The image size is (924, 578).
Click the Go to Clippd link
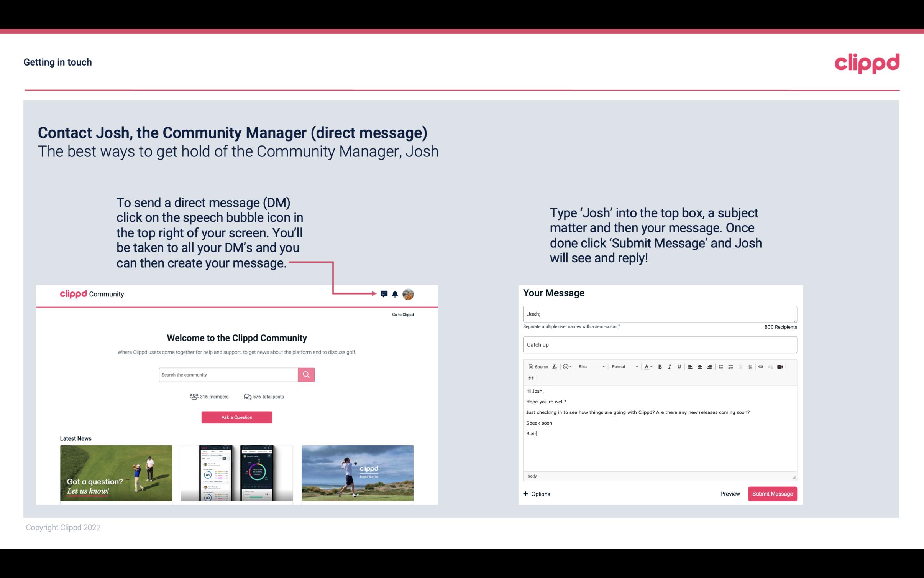[x=402, y=314]
